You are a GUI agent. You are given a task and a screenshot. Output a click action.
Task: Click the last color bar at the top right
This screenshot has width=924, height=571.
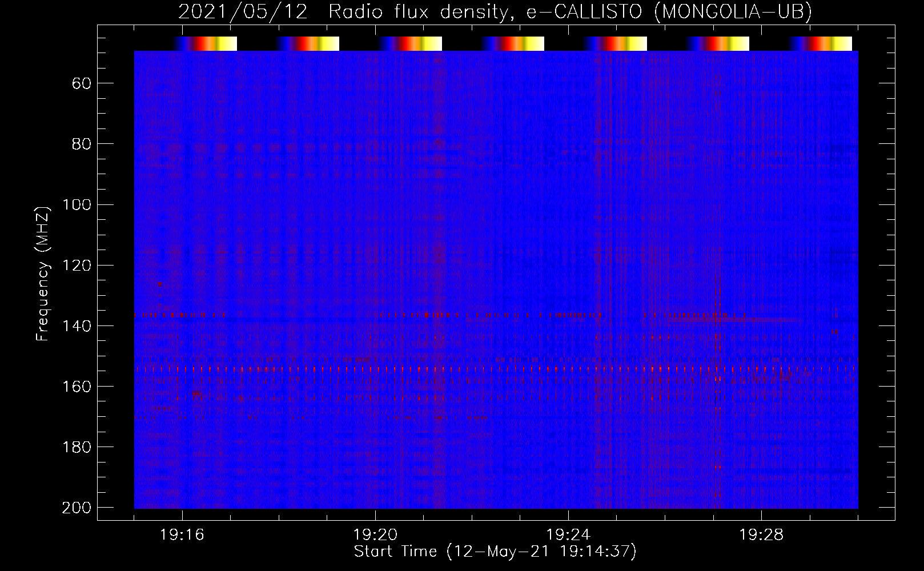820,43
